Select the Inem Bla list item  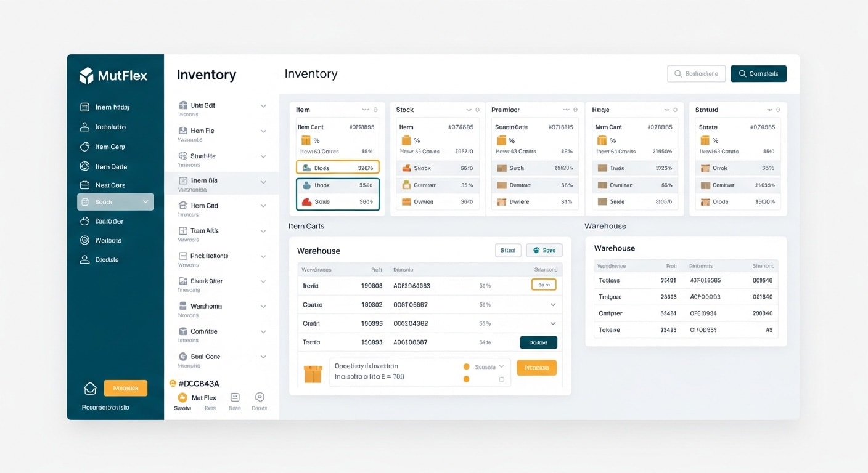pyautogui.click(x=221, y=184)
